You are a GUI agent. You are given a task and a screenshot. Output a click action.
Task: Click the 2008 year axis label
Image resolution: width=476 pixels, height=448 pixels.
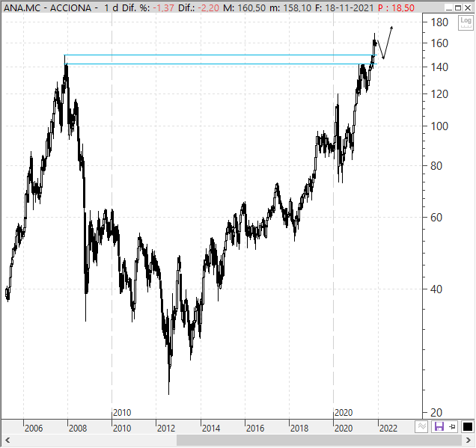tap(78, 429)
